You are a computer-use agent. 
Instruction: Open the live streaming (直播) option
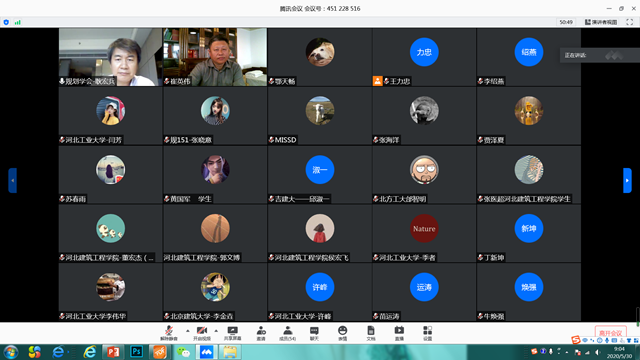click(399, 333)
